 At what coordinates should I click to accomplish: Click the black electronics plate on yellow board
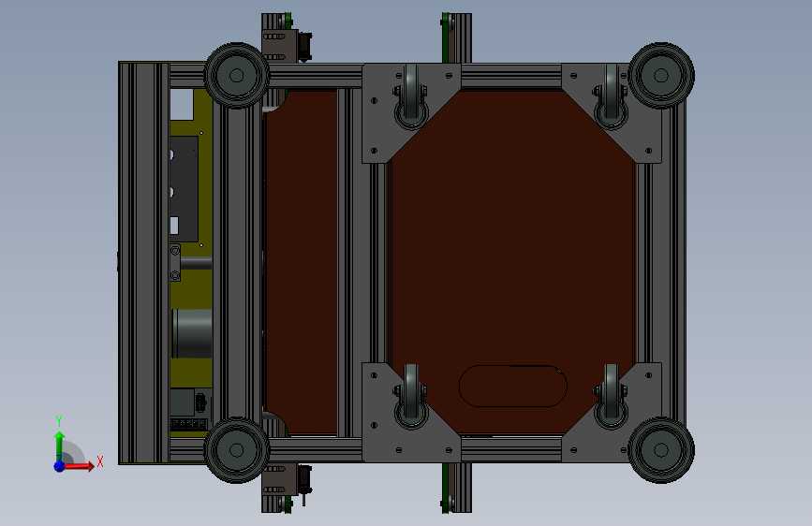coord(184,189)
